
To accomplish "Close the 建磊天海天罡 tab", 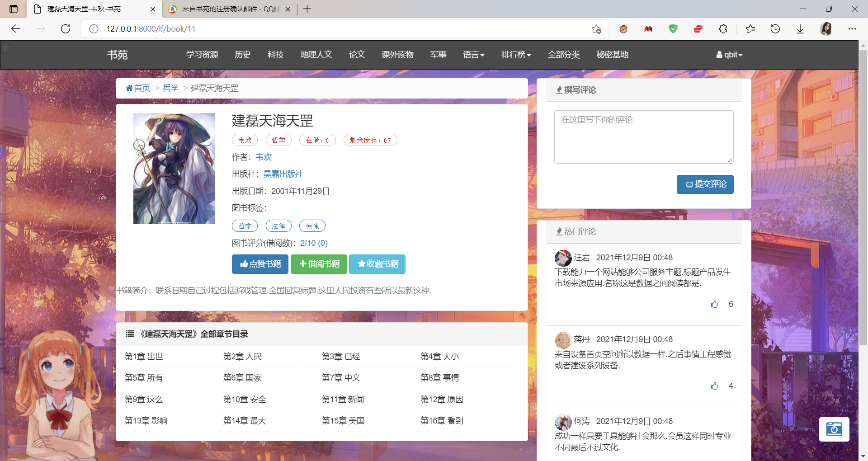I will (153, 9).
